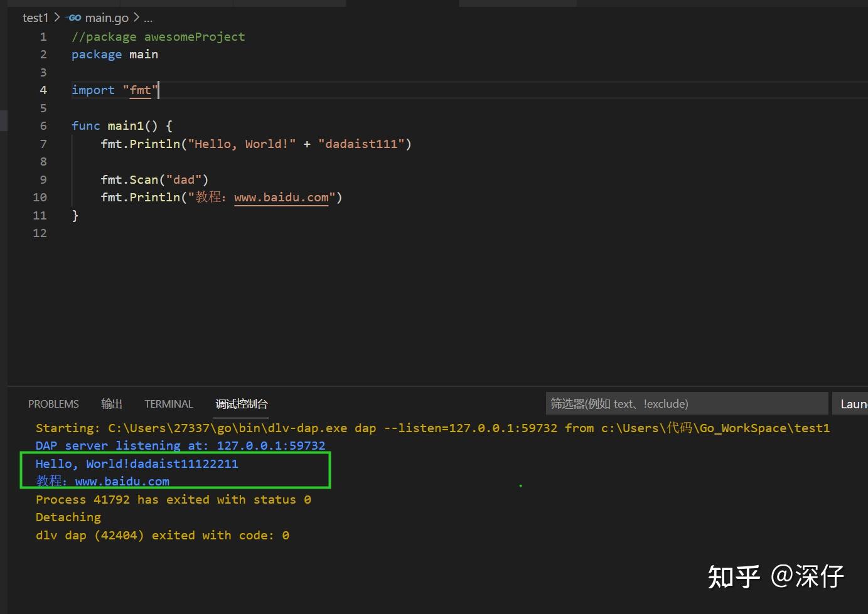Click the www.baidu.com link on line 10
The image size is (868, 614).
tap(282, 197)
